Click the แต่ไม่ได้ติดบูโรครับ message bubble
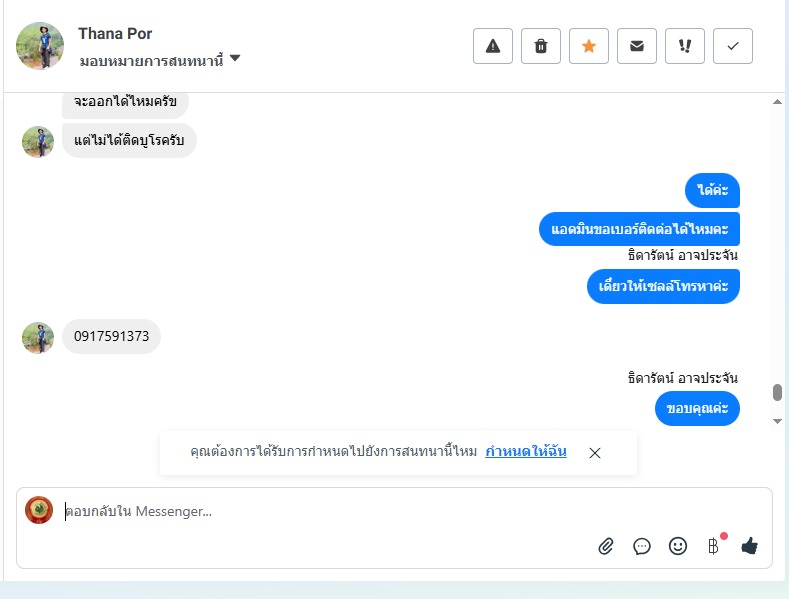This screenshot has width=789, height=599. (129, 140)
